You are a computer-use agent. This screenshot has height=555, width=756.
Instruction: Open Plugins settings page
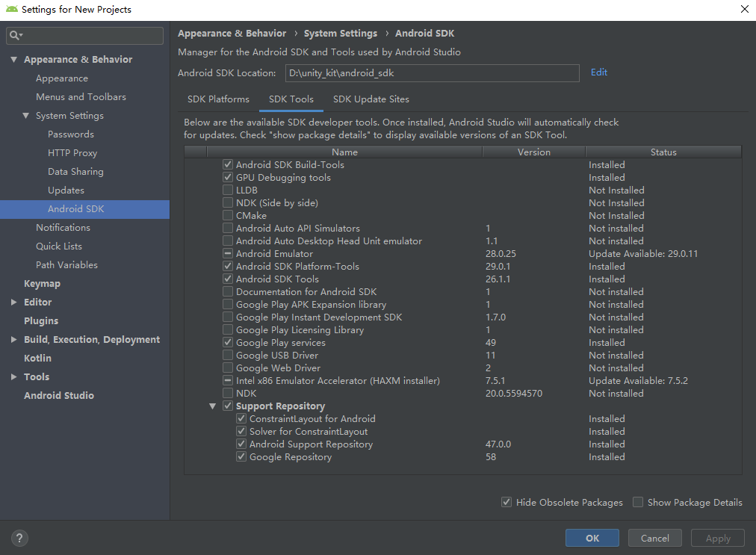(41, 321)
